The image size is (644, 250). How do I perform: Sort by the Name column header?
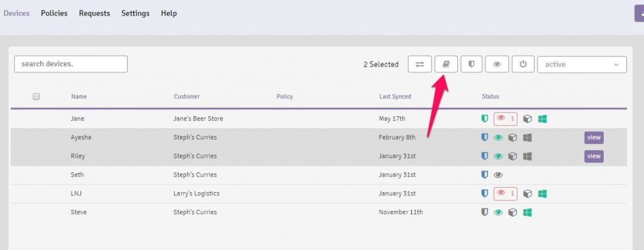pos(79,97)
